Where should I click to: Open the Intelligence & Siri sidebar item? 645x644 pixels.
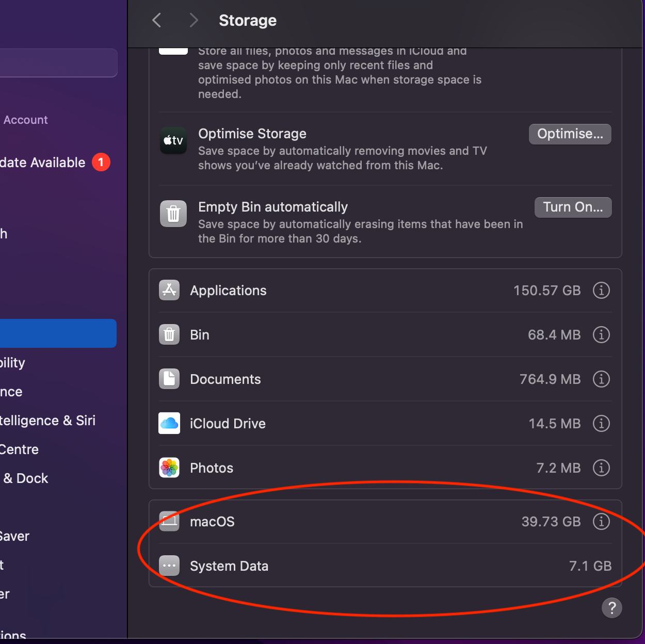[x=48, y=421]
